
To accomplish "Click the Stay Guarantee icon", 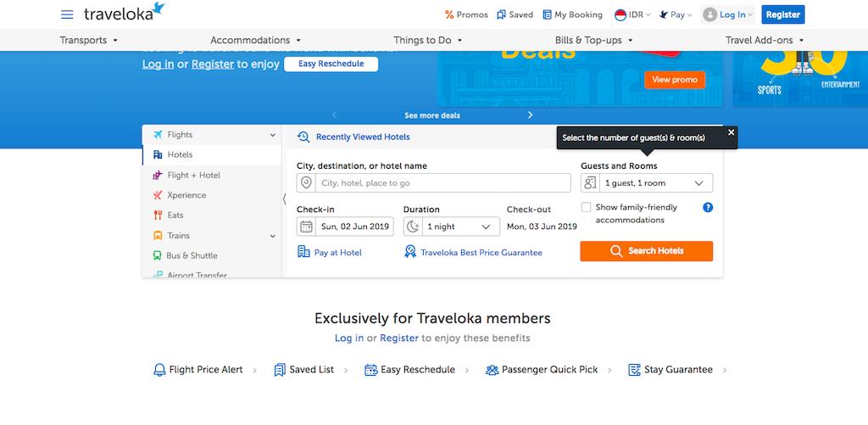I will coord(634,370).
